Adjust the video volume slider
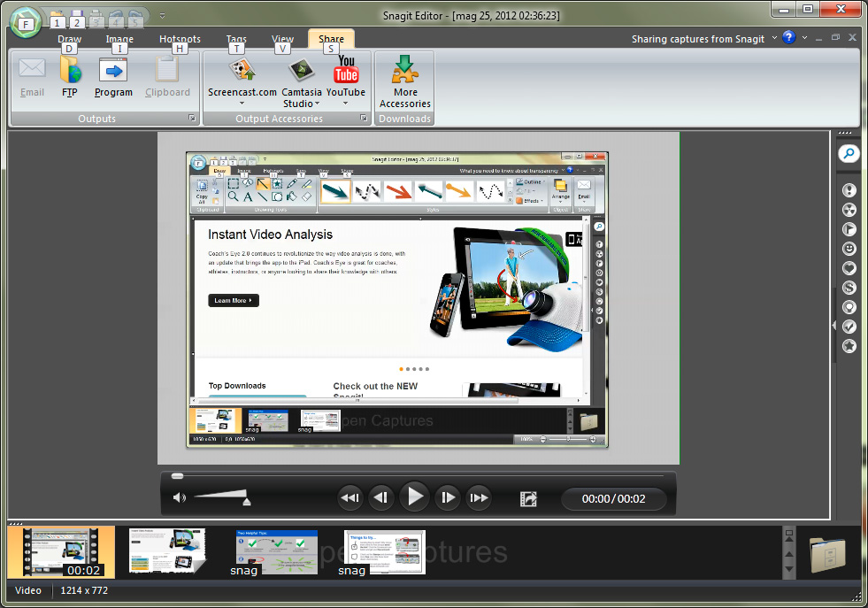 pyautogui.click(x=221, y=498)
